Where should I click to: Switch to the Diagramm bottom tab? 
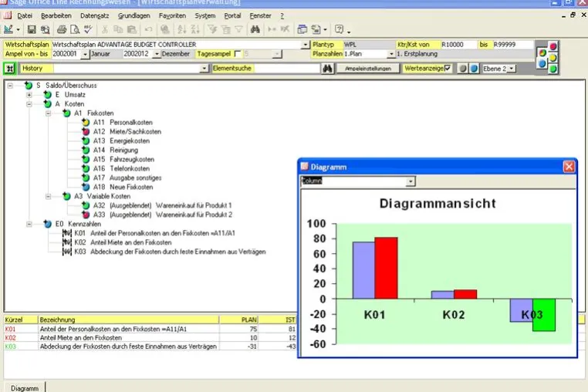[25, 388]
